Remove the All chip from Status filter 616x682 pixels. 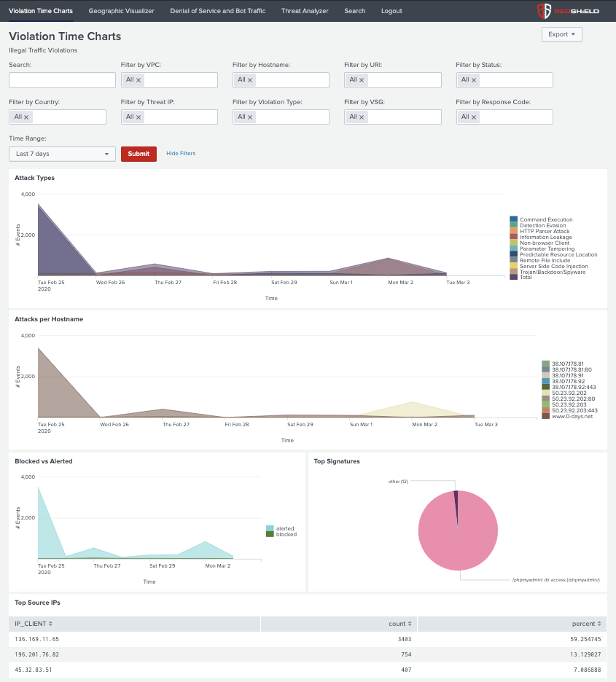click(474, 80)
